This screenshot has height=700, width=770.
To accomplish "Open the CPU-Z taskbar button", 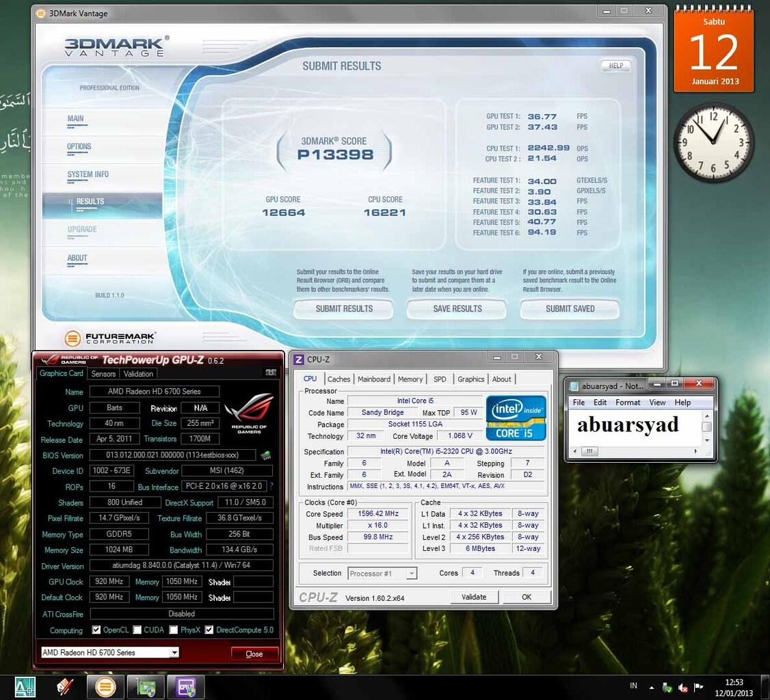I will click(185, 687).
